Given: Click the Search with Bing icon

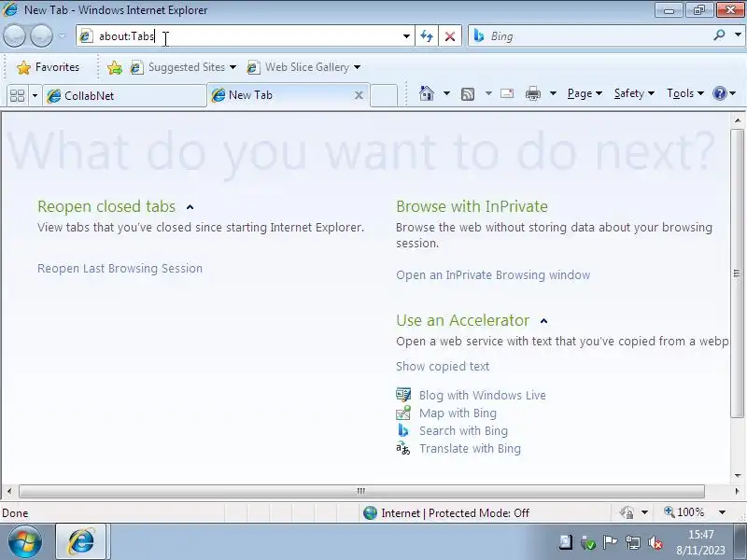Looking at the screenshot, I should [403, 430].
